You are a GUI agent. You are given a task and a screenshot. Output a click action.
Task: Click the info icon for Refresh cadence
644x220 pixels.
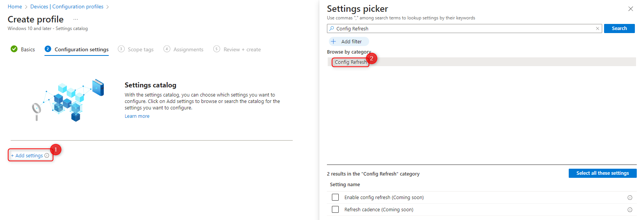[630, 209]
